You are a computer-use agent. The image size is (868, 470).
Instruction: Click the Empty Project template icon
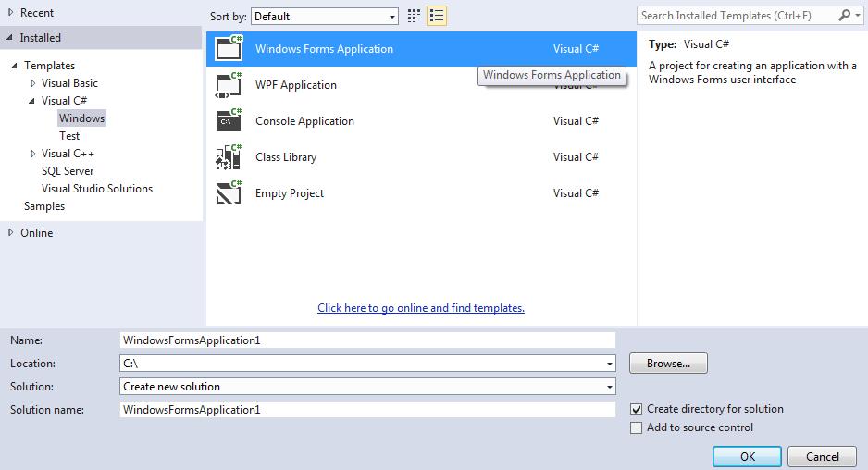click(x=229, y=192)
